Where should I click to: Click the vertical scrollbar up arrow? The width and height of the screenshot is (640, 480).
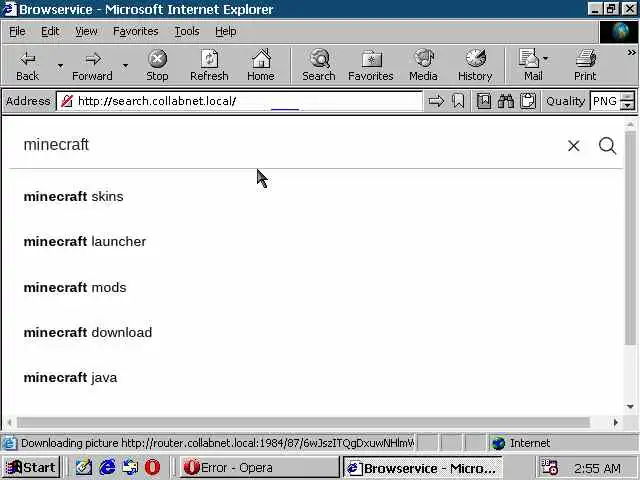[630, 124]
